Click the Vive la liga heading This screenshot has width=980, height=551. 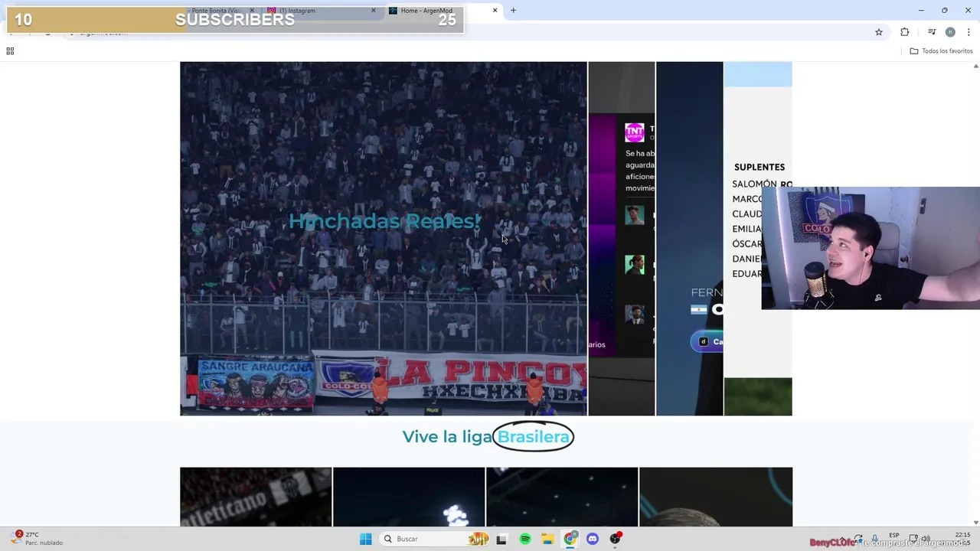[x=448, y=437]
